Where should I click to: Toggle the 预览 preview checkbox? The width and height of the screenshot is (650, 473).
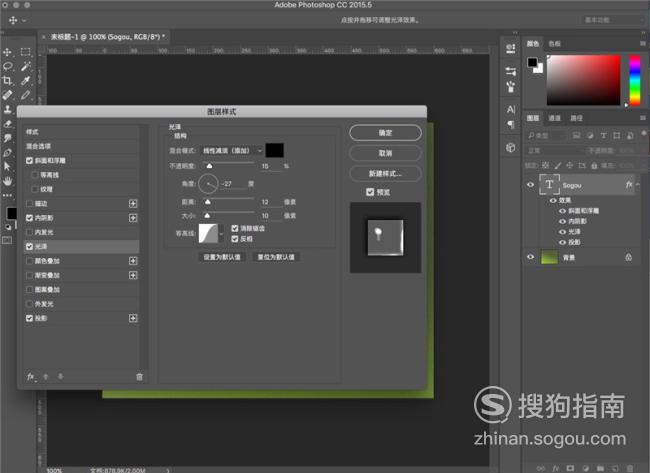pyautogui.click(x=370, y=192)
